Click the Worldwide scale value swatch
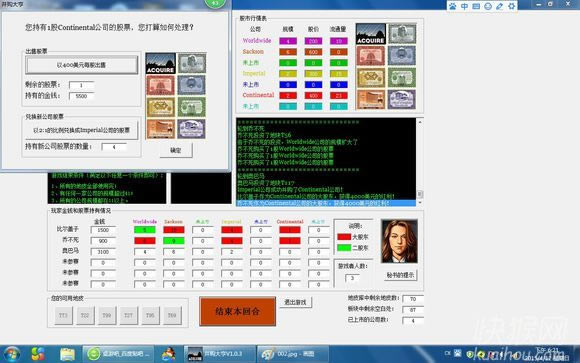 [x=288, y=41]
